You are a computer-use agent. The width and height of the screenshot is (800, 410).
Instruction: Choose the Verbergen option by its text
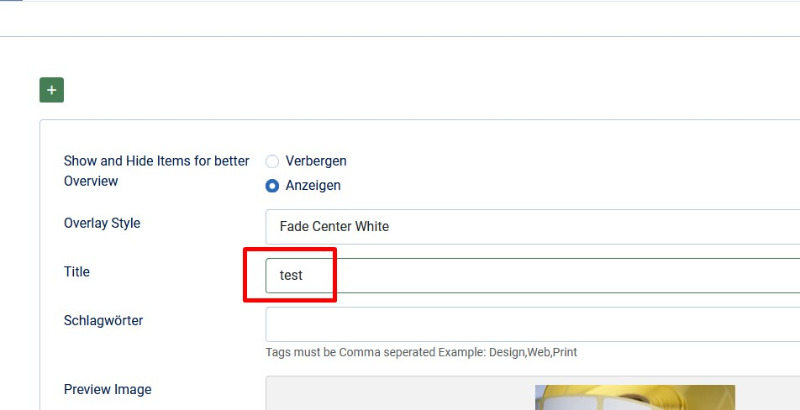316,161
